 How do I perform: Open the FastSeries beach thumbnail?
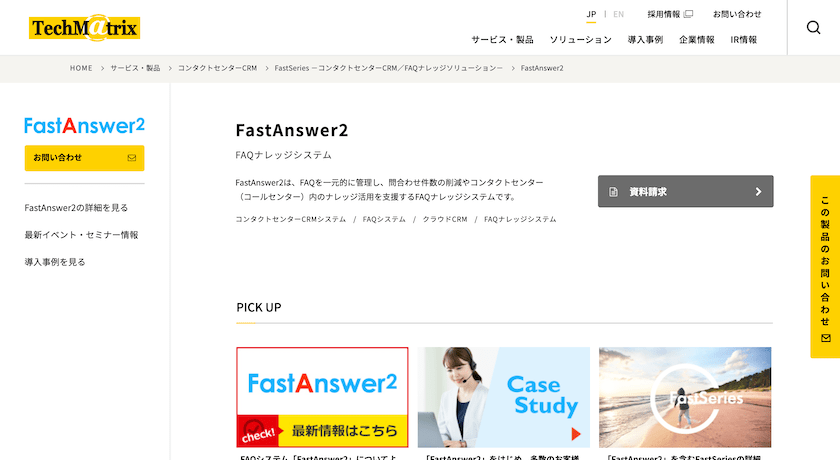pyautogui.click(x=685, y=397)
